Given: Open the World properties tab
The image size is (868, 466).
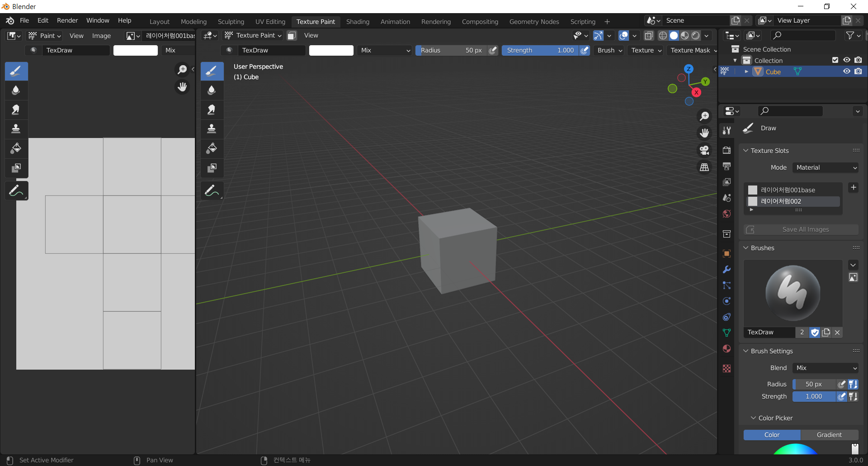Looking at the screenshot, I should point(726,214).
